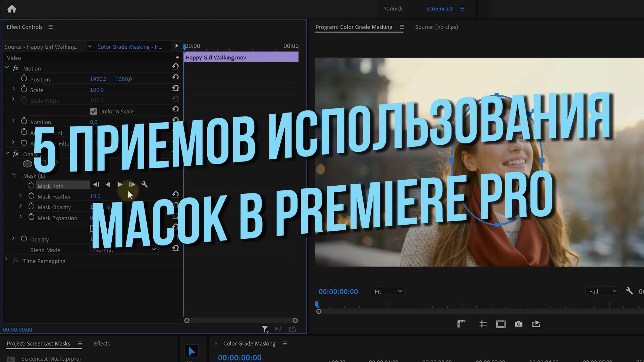Switch to the Source (no clips) tab
This screenshot has width=644, height=362.
pos(436,27)
